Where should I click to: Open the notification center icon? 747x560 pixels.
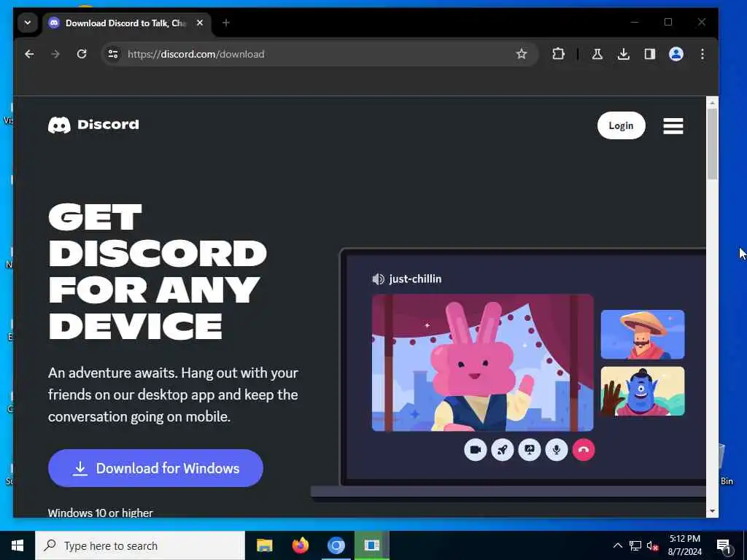coord(724,545)
